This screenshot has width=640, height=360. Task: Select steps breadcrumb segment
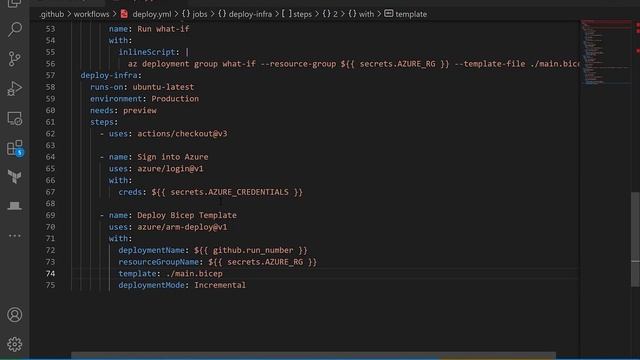(x=297, y=14)
